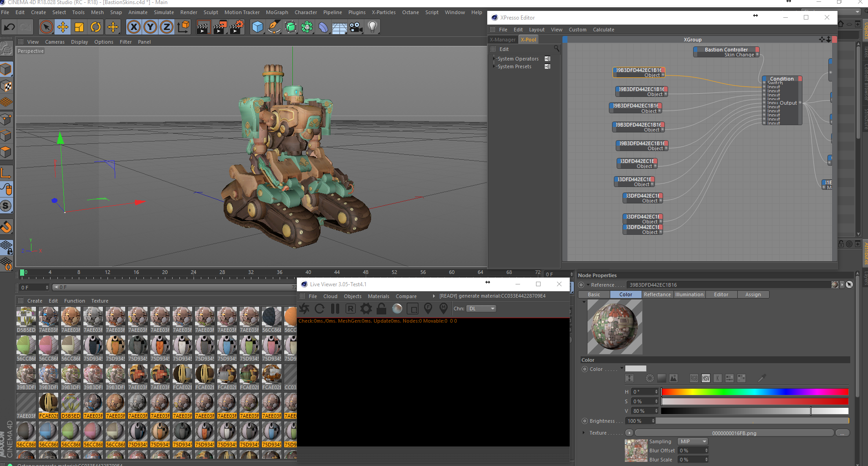Switch to the X-Pool tab
The height and width of the screenshot is (466, 868).
[x=528, y=40]
